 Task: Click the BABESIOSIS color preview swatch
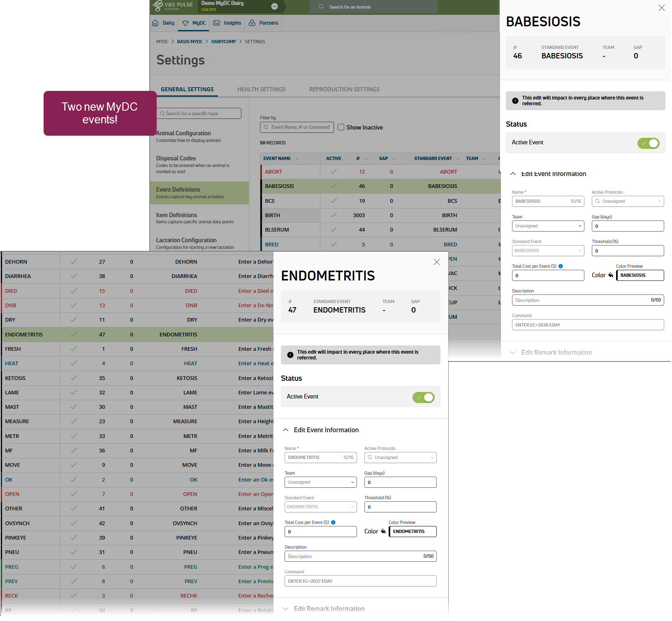coord(640,275)
